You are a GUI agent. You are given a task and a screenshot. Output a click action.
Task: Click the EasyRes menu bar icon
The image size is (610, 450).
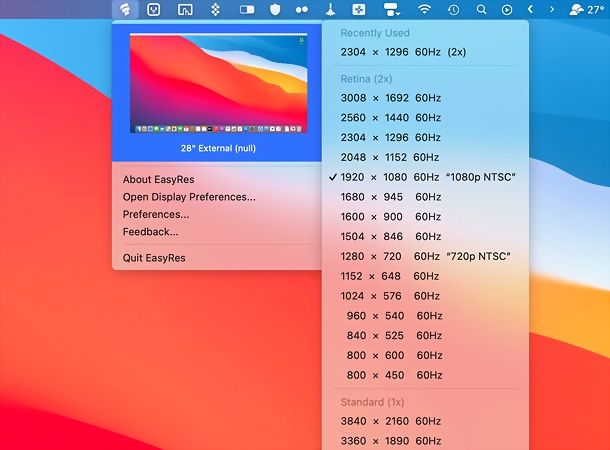125,9
